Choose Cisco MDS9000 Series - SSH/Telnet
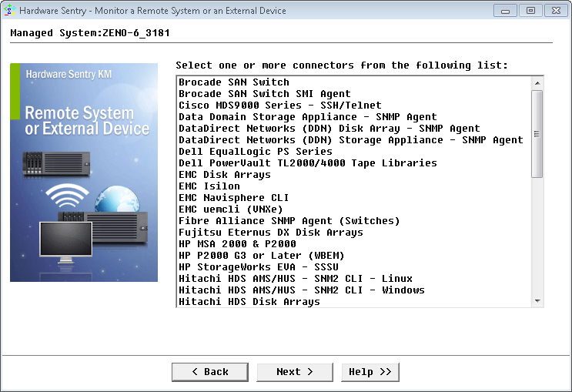 point(279,106)
